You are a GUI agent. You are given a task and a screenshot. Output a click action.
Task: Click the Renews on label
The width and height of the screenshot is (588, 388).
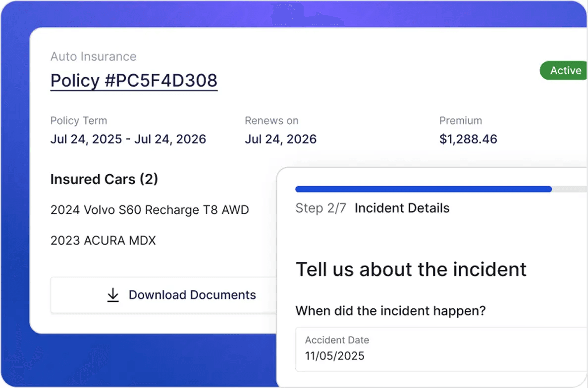[271, 121]
